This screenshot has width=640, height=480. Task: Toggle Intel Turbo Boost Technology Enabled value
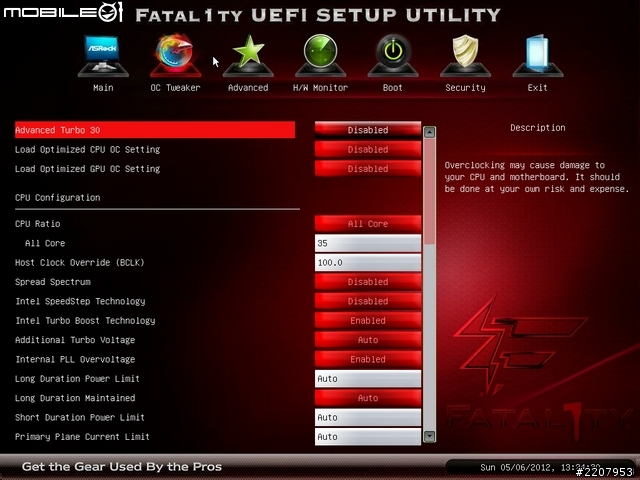[x=368, y=320]
